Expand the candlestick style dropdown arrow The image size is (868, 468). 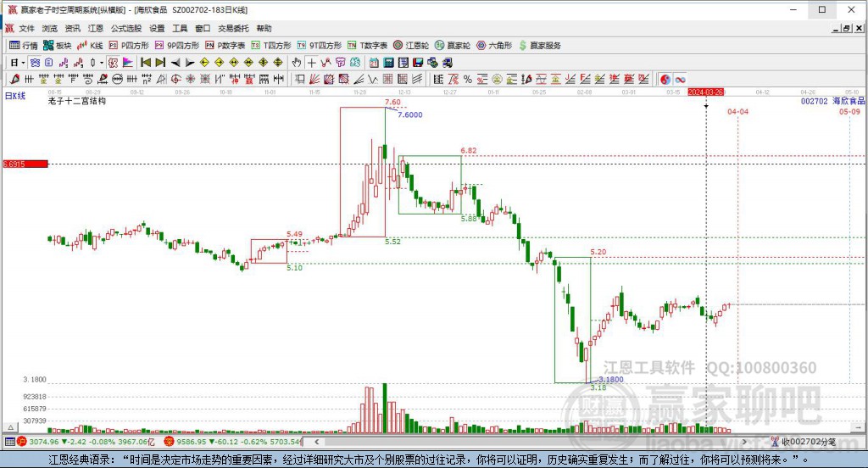click(x=102, y=63)
